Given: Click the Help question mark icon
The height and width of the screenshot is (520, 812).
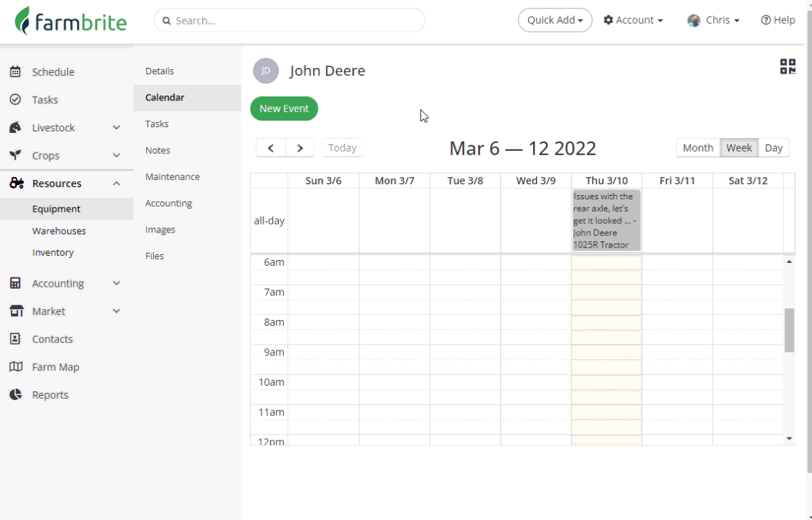Looking at the screenshot, I should [765, 19].
